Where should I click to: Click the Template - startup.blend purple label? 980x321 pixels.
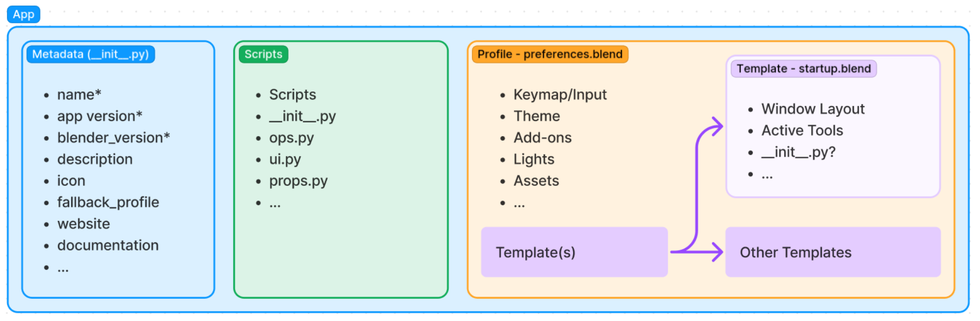click(804, 69)
